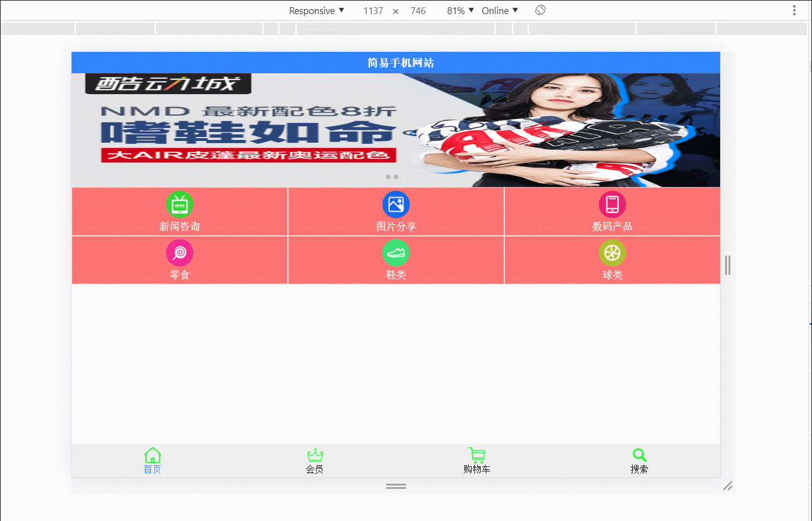812x521 pixels.
Task: Open the 鞋类 sneaker icon
Action: [x=396, y=253]
